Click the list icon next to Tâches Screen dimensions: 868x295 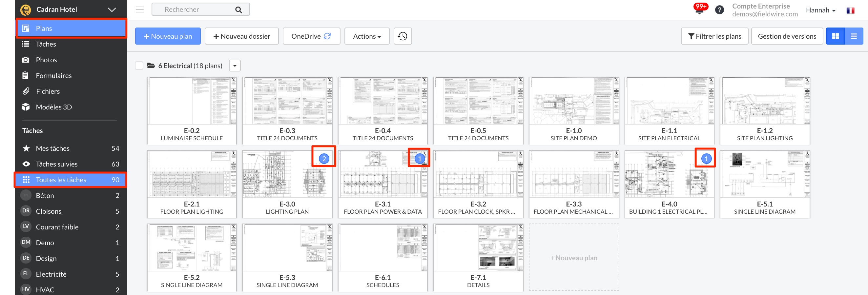click(26, 44)
